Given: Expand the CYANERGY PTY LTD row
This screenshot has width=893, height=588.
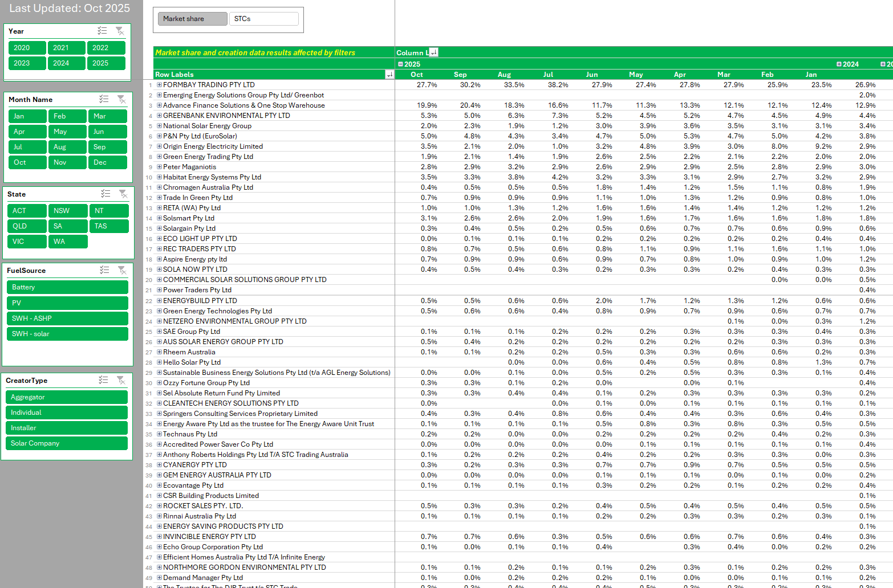Looking at the screenshot, I should click(x=160, y=465).
